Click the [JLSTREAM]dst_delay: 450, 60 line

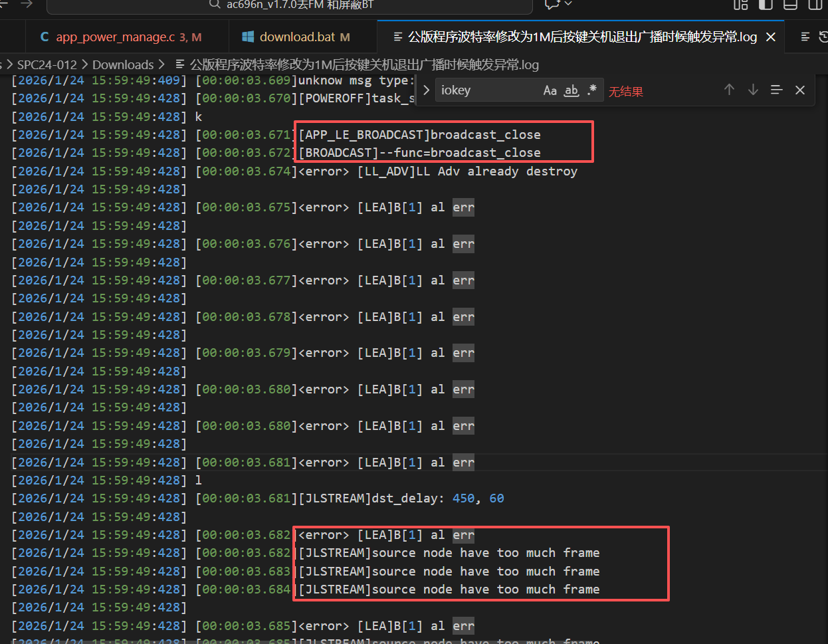[x=401, y=498]
